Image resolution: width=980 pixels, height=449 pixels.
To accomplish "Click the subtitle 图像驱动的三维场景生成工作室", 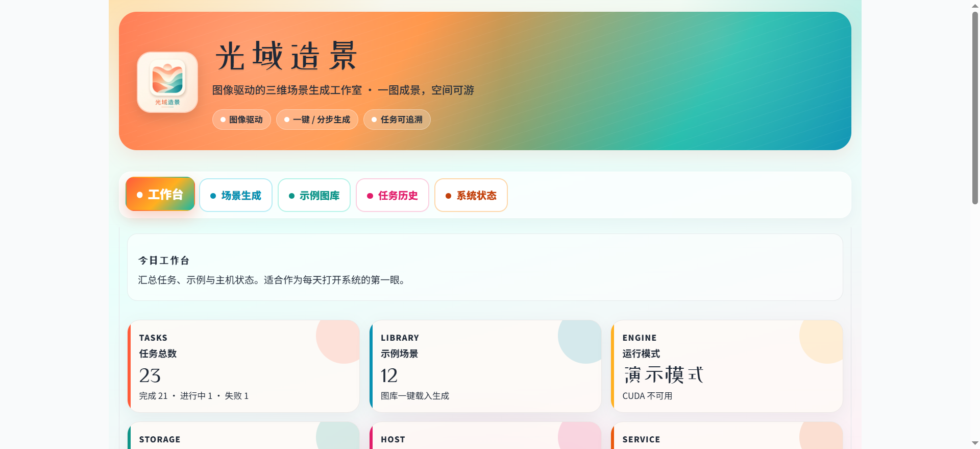I will pyautogui.click(x=287, y=90).
